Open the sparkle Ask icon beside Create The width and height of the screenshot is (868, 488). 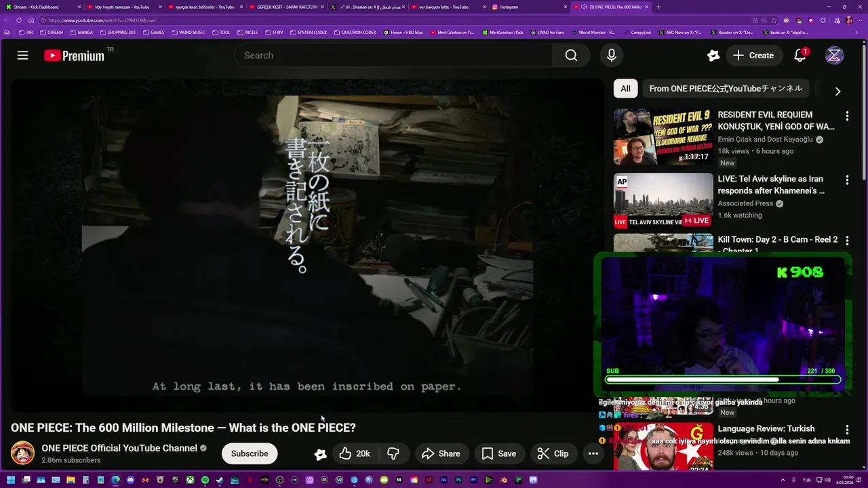(x=713, y=56)
